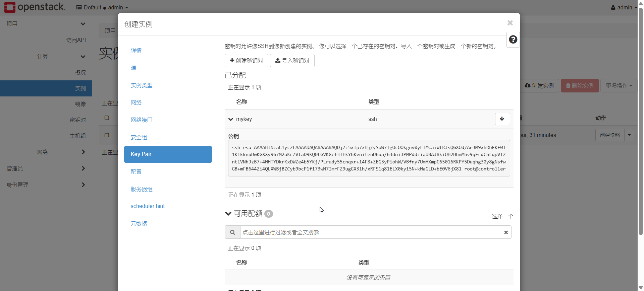Viewport: 644px width, 291px height.
Task: Click the page vertical scrollbar
Action: (x=641, y=121)
